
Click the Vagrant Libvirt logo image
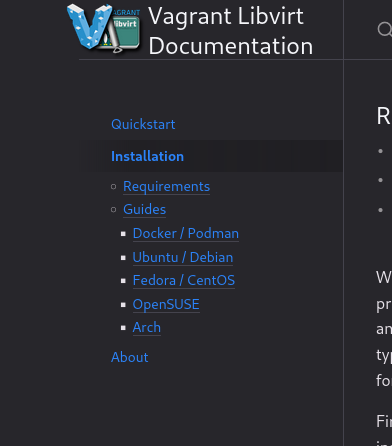[103, 28]
